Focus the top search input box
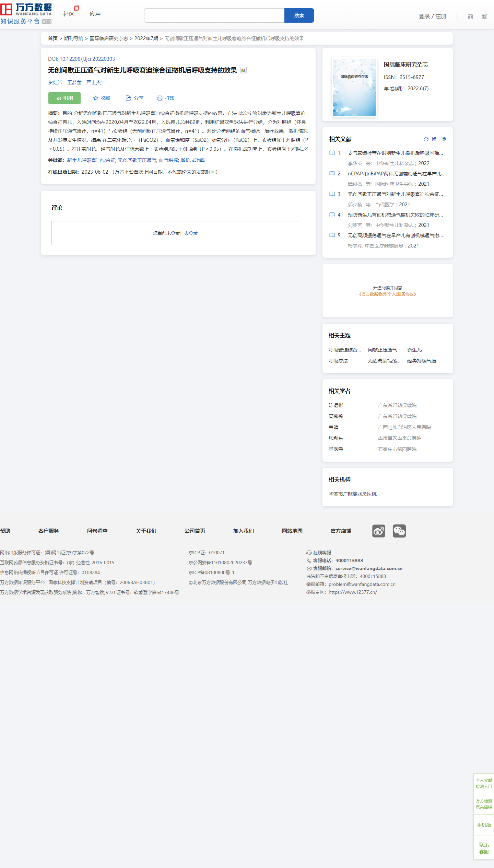The height and width of the screenshot is (868, 494). click(x=214, y=15)
